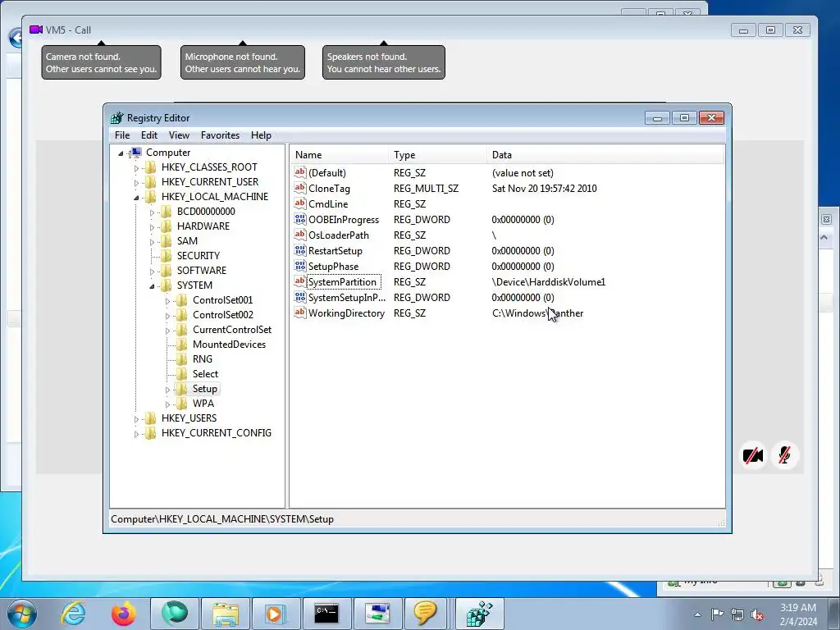
Task: Open the Windows Start menu
Action: pyautogui.click(x=21, y=613)
